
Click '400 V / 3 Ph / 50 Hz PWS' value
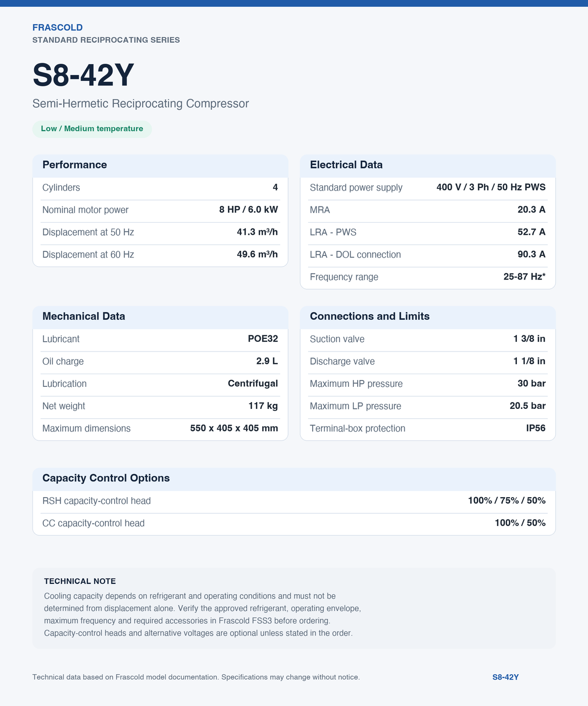pyautogui.click(x=491, y=187)
